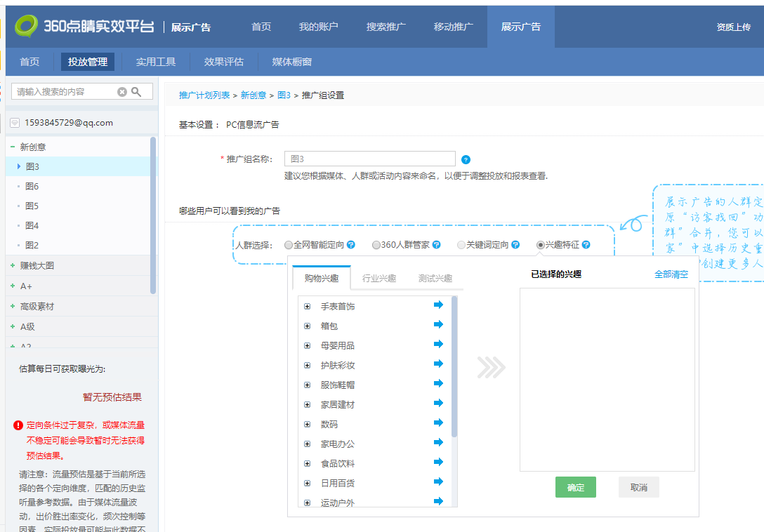The height and width of the screenshot is (532, 764).
Task: Switch to 购物兴趣 tab
Action: point(322,278)
